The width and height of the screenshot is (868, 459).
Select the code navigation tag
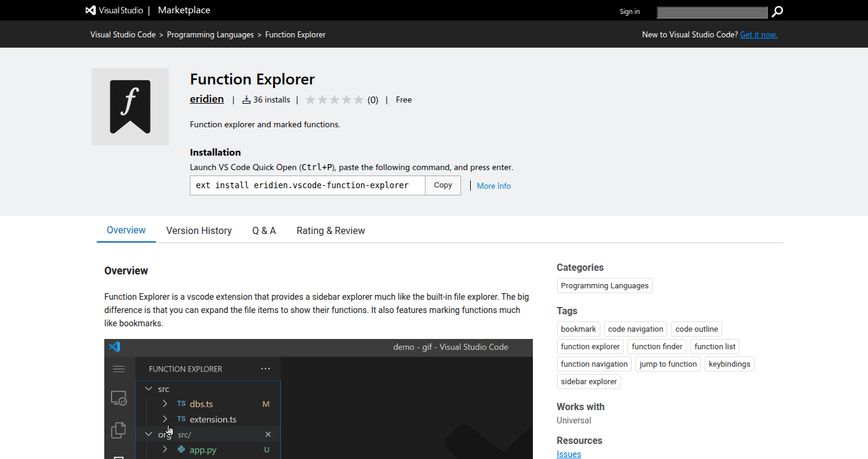(x=635, y=329)
